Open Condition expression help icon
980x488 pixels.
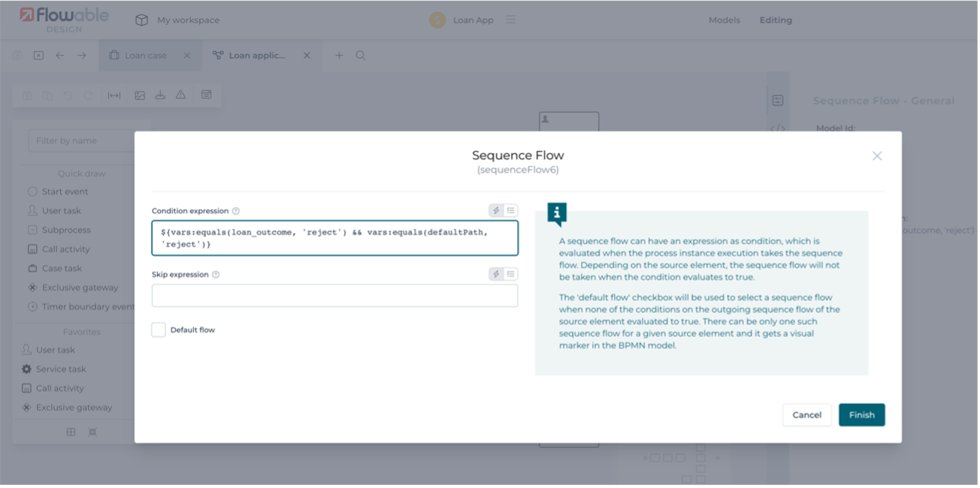point(236,212)
